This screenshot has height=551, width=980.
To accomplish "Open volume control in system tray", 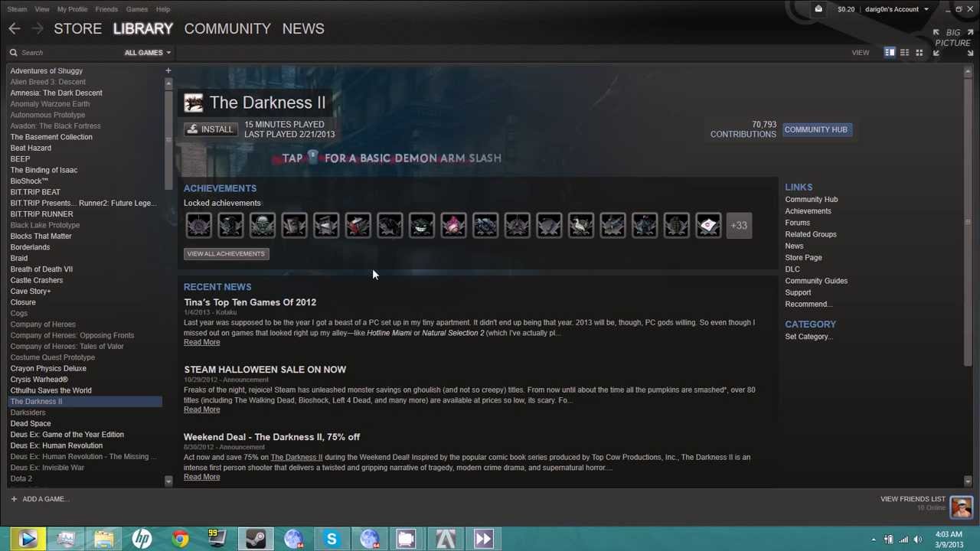I will (x=917, y=540).
